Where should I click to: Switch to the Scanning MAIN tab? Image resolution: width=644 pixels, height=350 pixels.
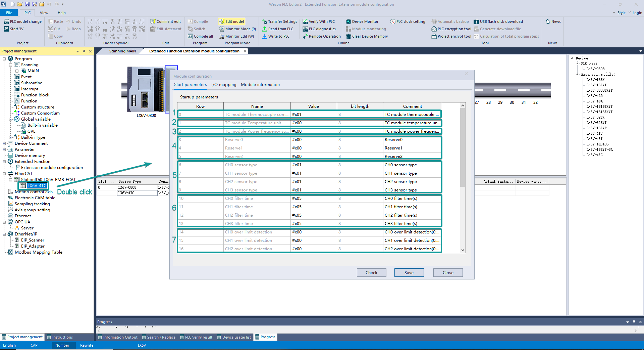[122, 51]
